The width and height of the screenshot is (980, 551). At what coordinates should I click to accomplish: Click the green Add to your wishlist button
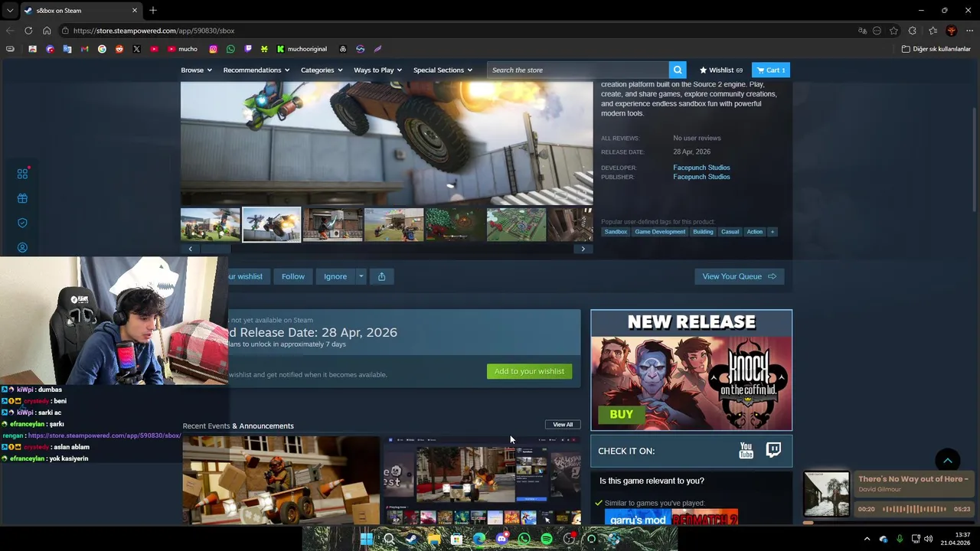(529, 371)
